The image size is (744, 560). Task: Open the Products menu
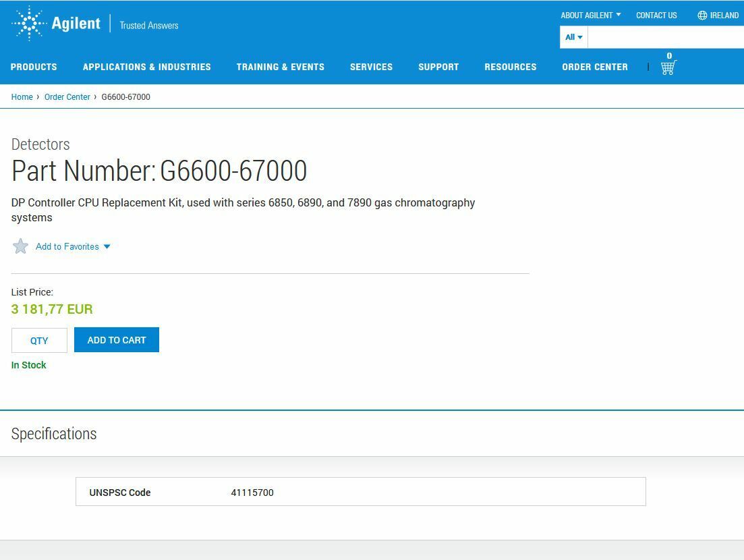(34, 67)
